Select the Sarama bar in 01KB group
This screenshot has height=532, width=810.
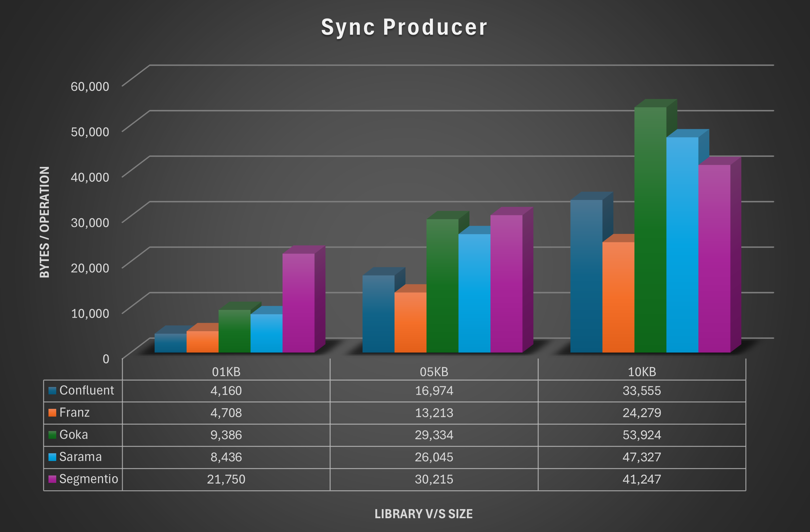tap(267, 333)
